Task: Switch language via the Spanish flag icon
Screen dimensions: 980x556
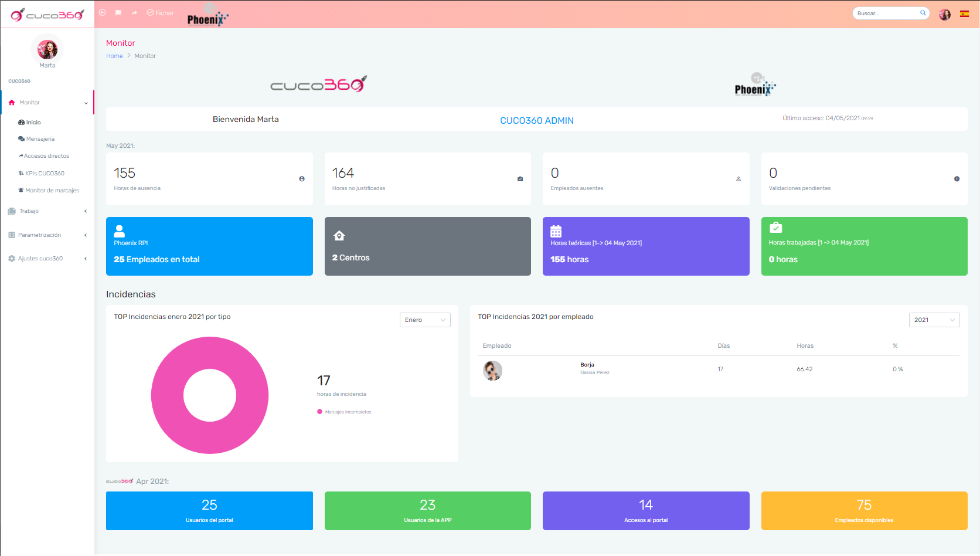Action: tap(964, 13)
